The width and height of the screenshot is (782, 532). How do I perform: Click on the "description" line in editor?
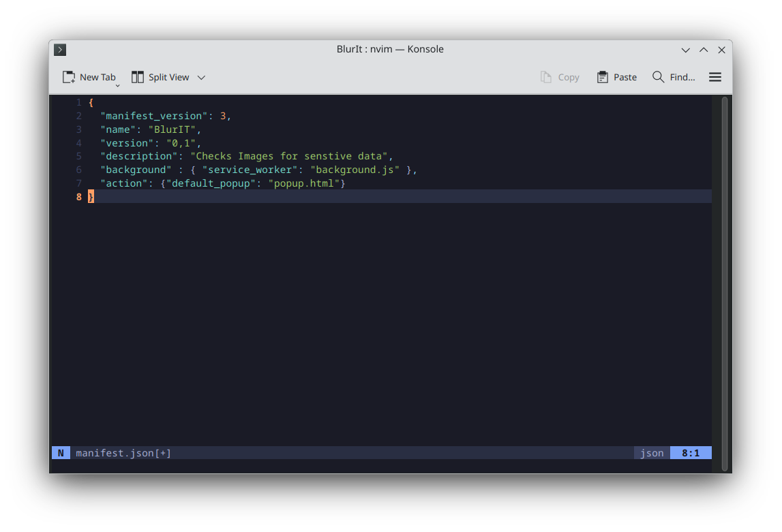coord(246,157)
